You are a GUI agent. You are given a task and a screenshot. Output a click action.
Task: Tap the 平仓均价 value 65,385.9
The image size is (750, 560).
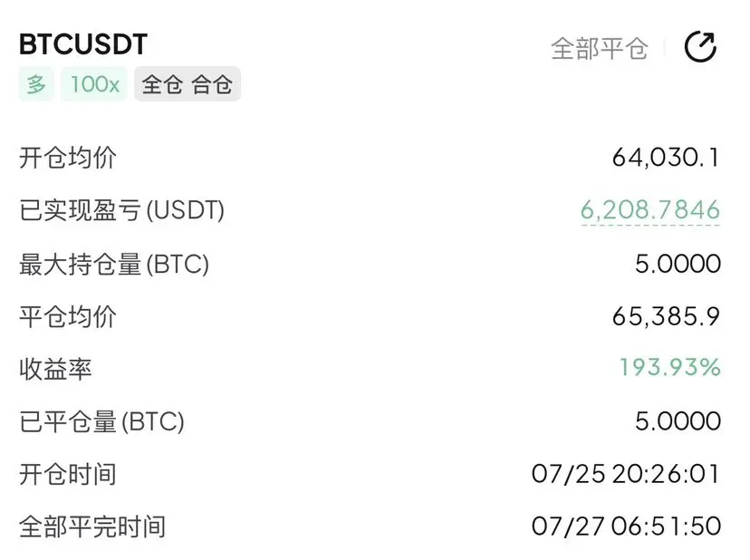pos(666,316)
